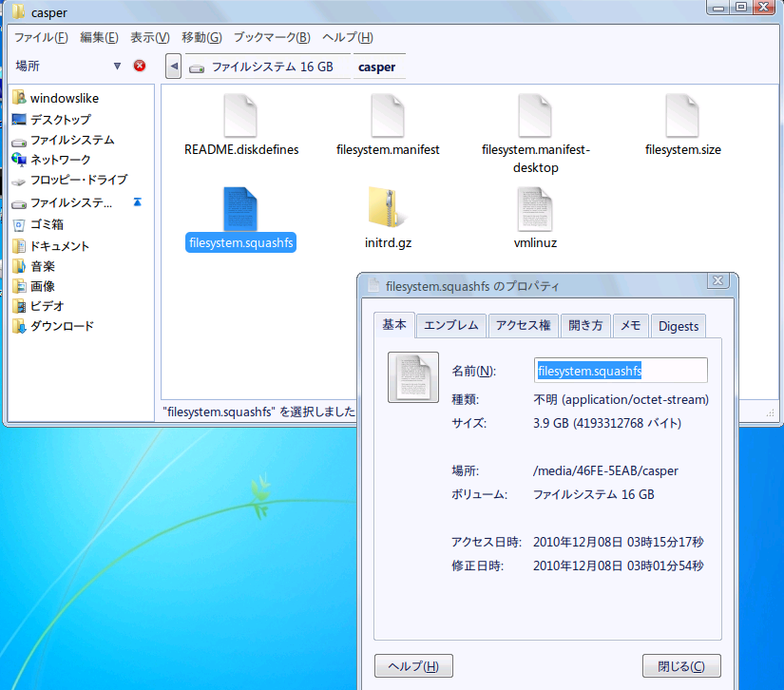Open ドキュメント in the sidebar
The width and height of the screenshot is (784, 690).
click(50, 246)
